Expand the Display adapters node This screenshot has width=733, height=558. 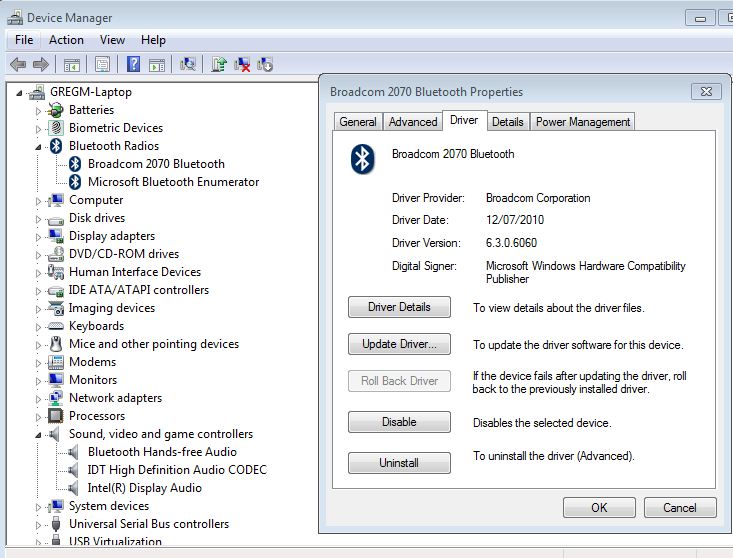click(39, 236)
